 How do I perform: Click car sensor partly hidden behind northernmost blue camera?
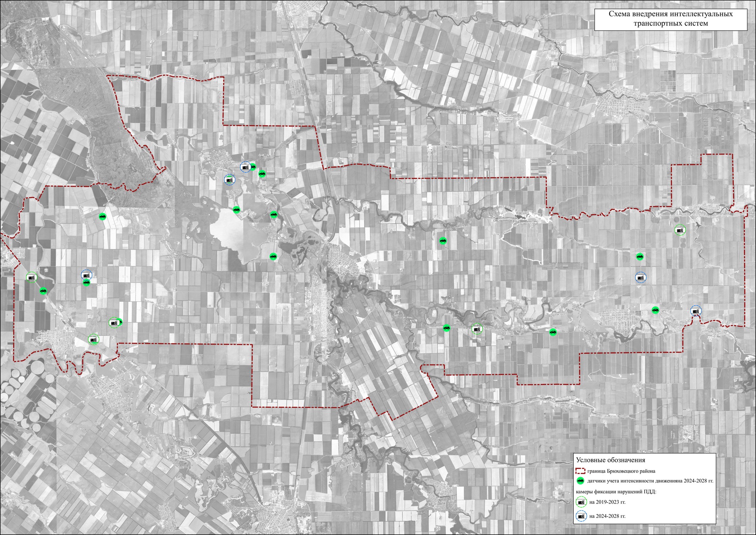253,166
